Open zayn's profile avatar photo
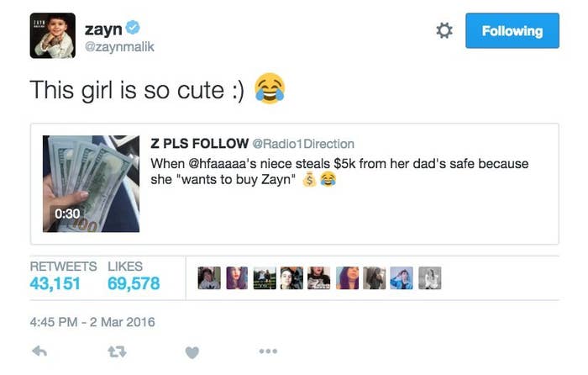The width and height of the screenshot is (588, 375). (x=52, y=35)
